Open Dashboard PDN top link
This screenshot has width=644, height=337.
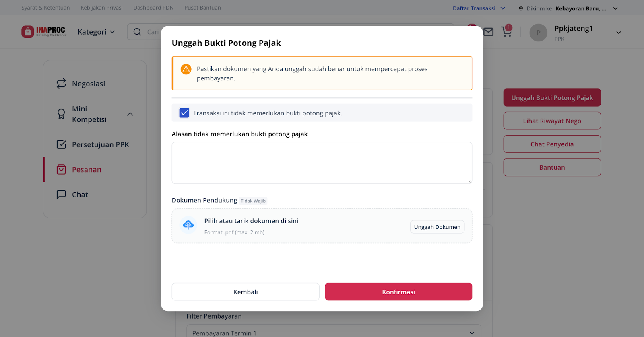(153, 8)
